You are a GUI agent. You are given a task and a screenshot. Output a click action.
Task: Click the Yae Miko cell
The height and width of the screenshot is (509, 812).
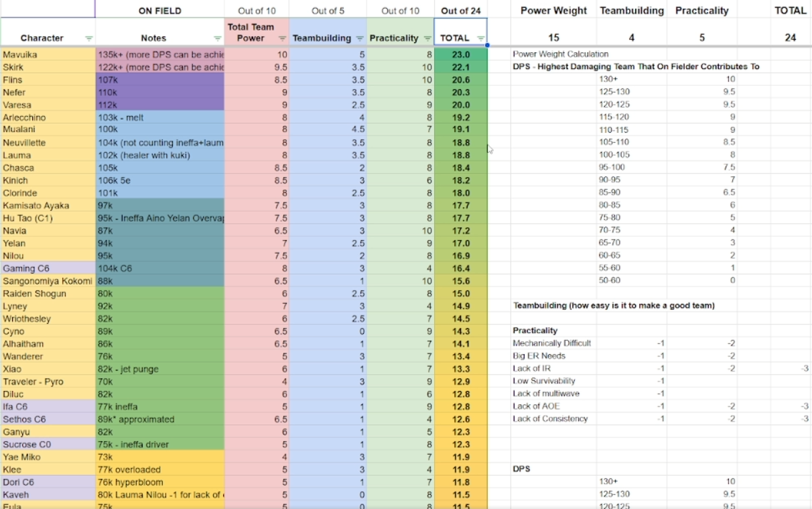[48, 457]
